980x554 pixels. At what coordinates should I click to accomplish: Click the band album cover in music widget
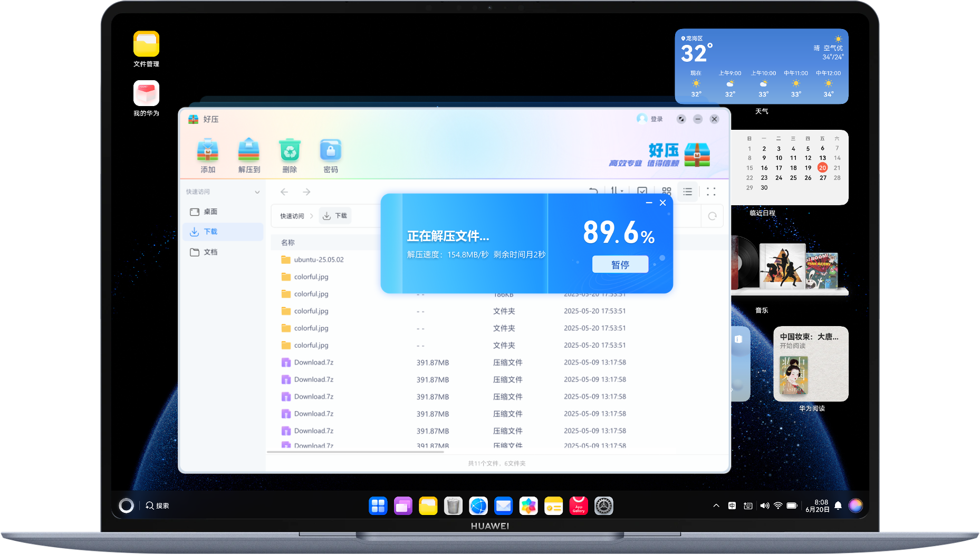782,265
